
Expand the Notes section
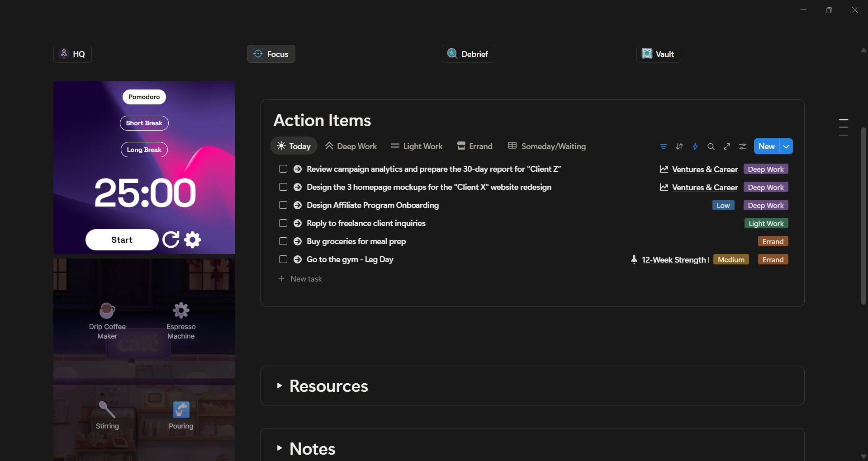point(280,448)
